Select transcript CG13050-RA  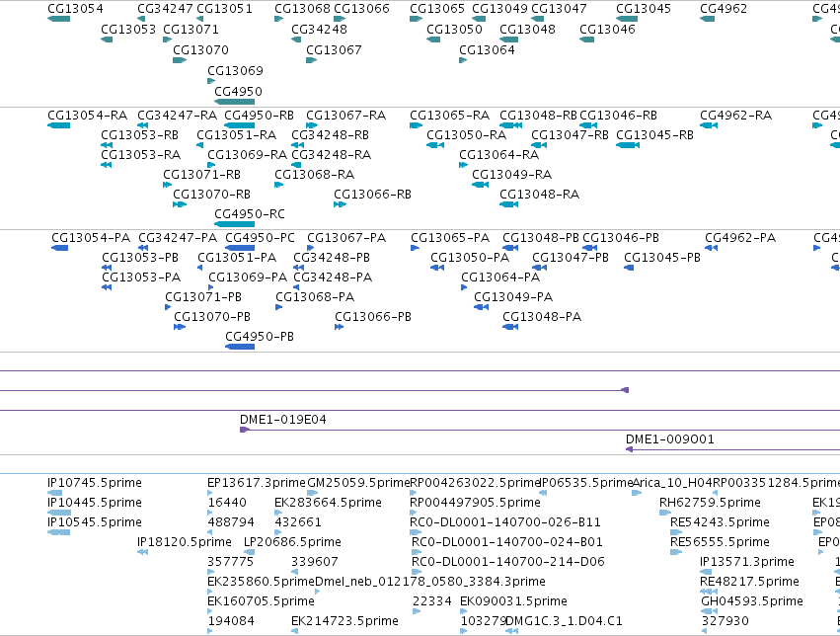(435, 145)
